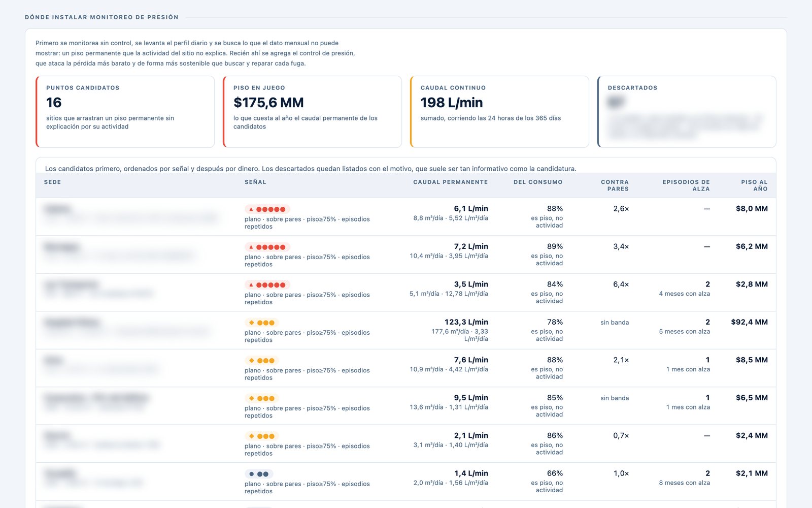Screen dimensions: 812x508
Task: Click the EPISODIOS DE ALZA column header
Action: (686, 185)
